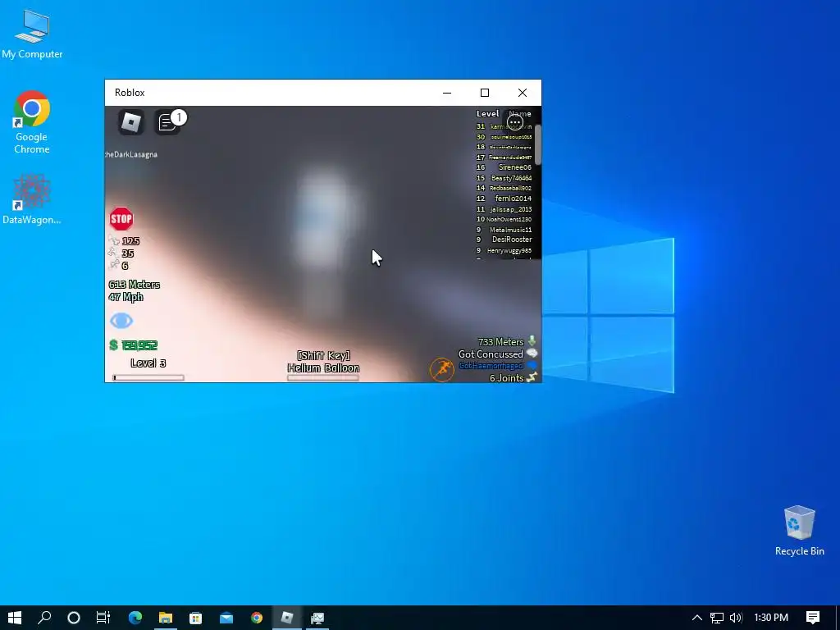Click the bone icon beside 35
Viewport: 840px width, 630px height.
pos(113,253)
